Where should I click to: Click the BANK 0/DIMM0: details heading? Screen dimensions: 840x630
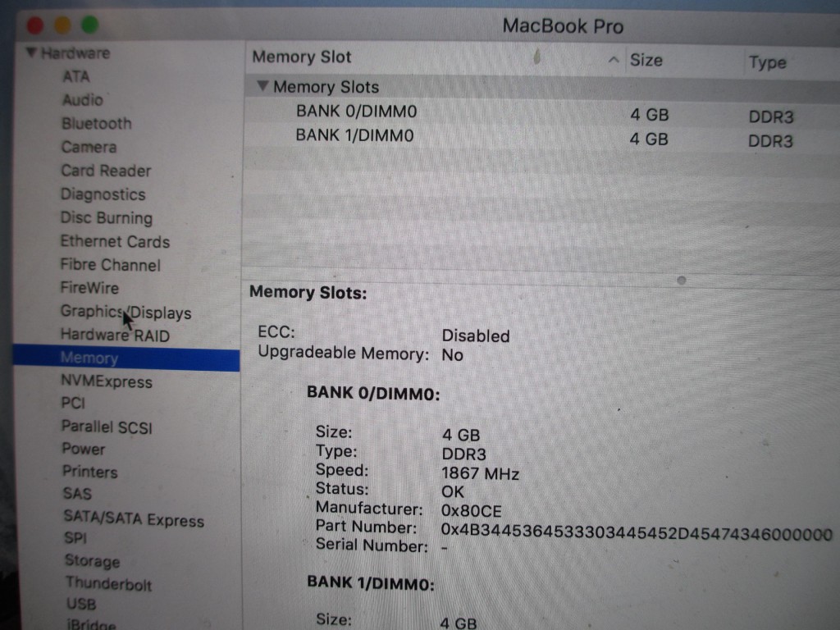click(x=373, y=393)
